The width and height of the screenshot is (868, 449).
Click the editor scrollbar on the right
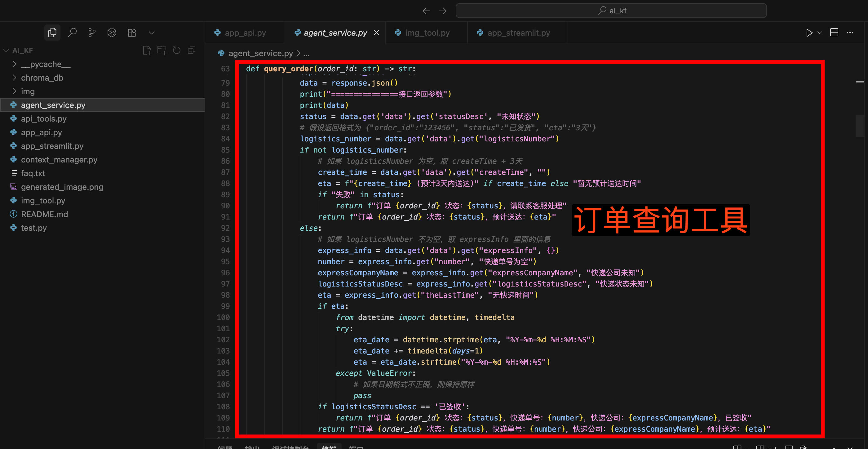[860, 126]
